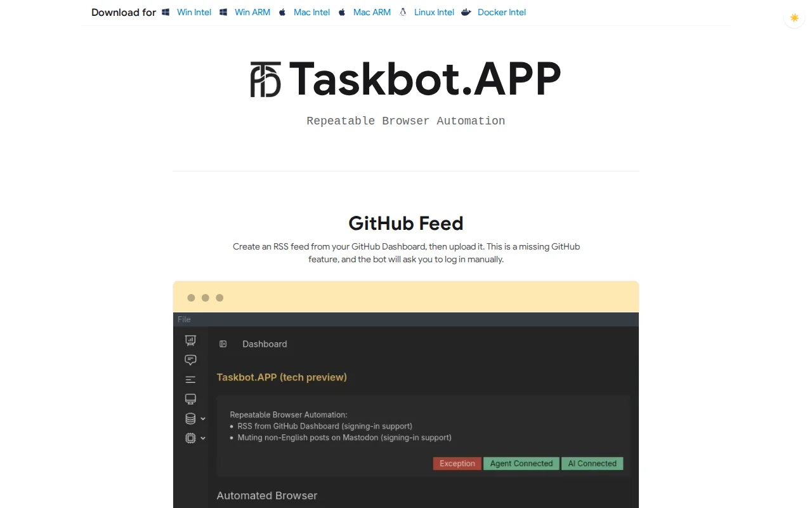This screenshot has height=508, width=812.
Task: Click the CPU chip icon in sidebar
Action: (190, 438)
